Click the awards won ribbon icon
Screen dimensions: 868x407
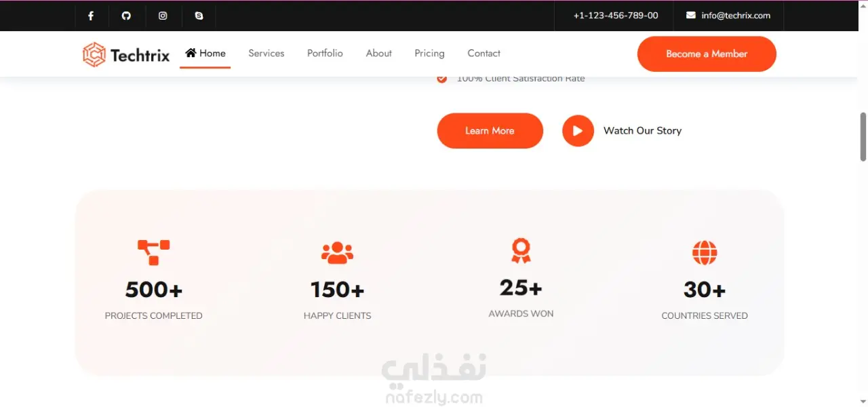coord(521,250)
